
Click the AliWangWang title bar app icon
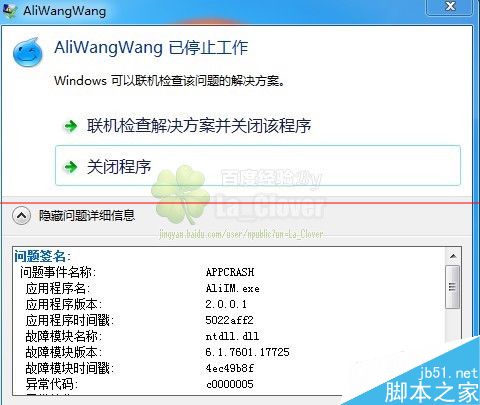click(9, 10)
